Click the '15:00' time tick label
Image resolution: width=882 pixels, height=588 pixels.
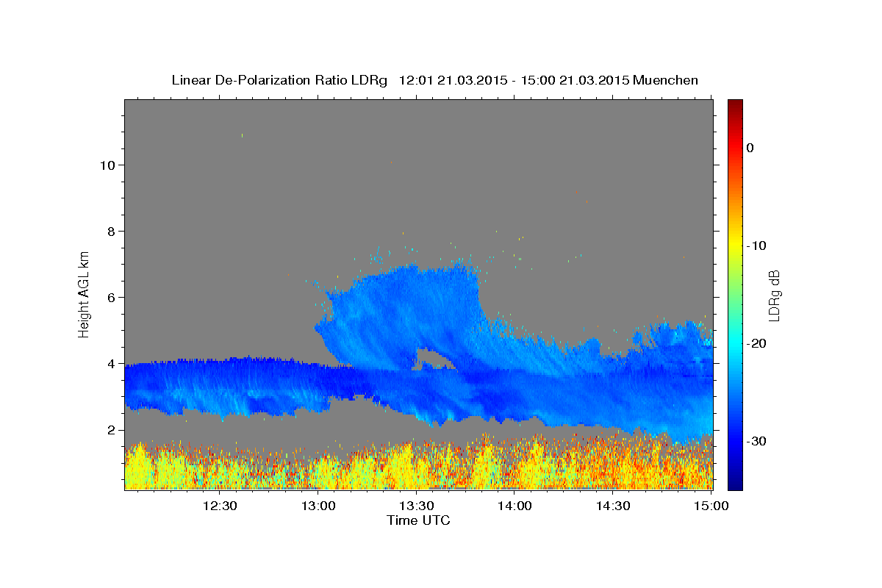[711, 506]
